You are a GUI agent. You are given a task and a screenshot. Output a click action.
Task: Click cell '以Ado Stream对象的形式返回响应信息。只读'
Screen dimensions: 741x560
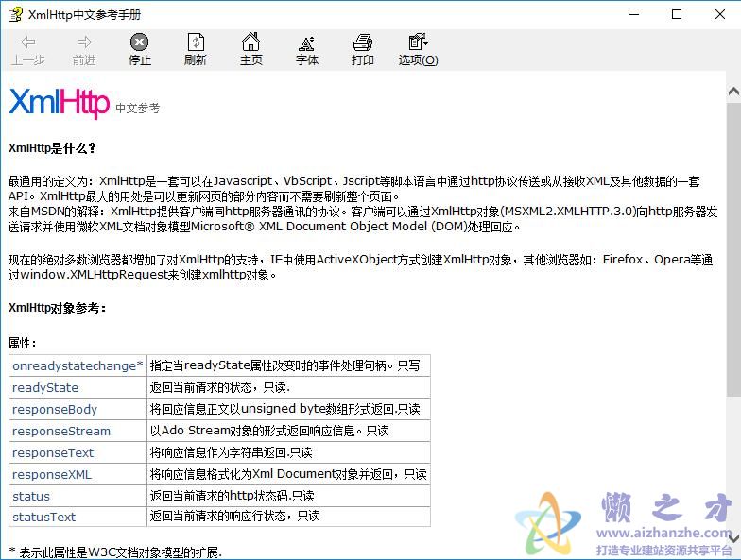(x=289, y=431)
